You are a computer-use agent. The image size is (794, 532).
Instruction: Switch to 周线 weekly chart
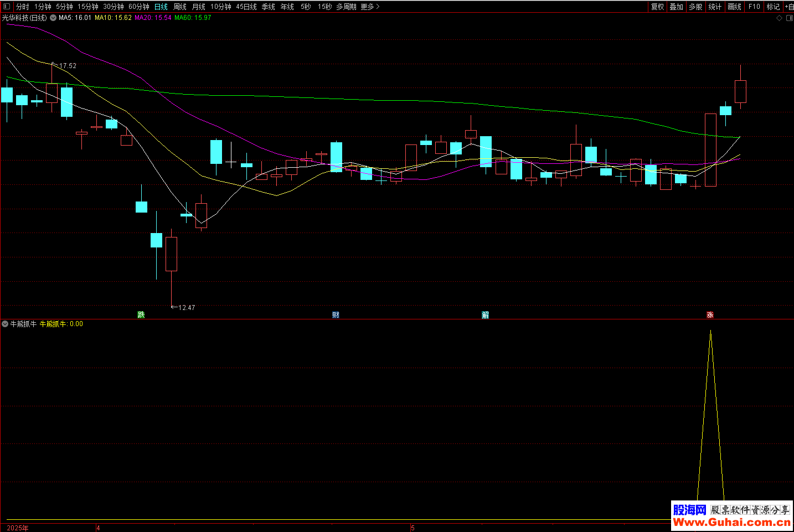180,7
